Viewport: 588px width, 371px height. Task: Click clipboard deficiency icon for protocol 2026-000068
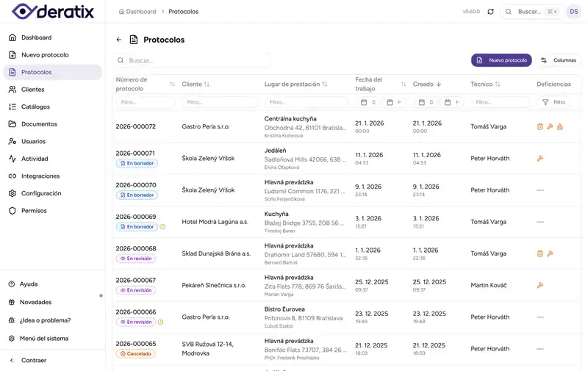(x=540, y=253)
